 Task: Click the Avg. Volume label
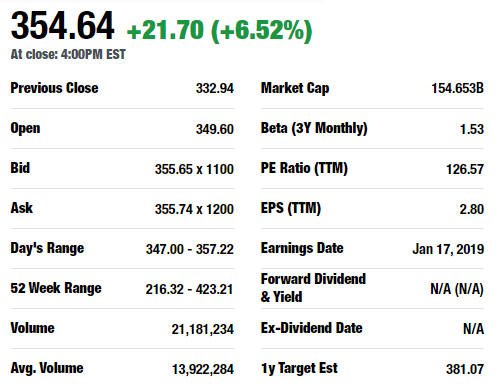47,369
